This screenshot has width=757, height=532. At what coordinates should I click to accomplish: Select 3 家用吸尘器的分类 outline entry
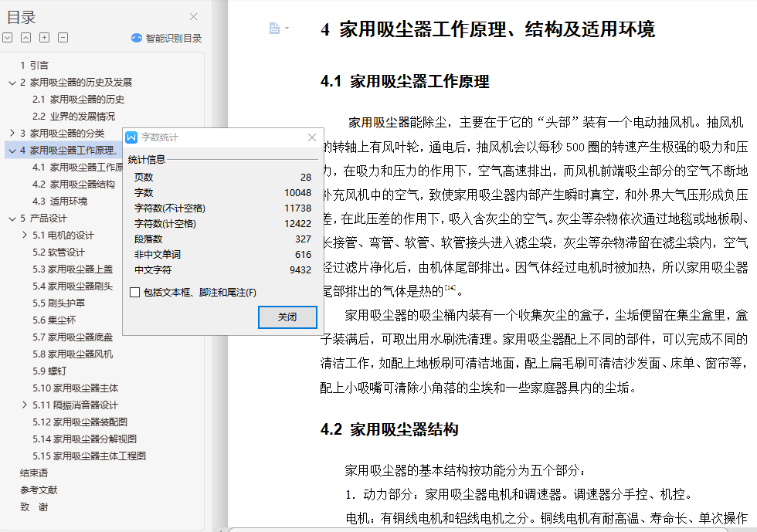tap(63, 134)
